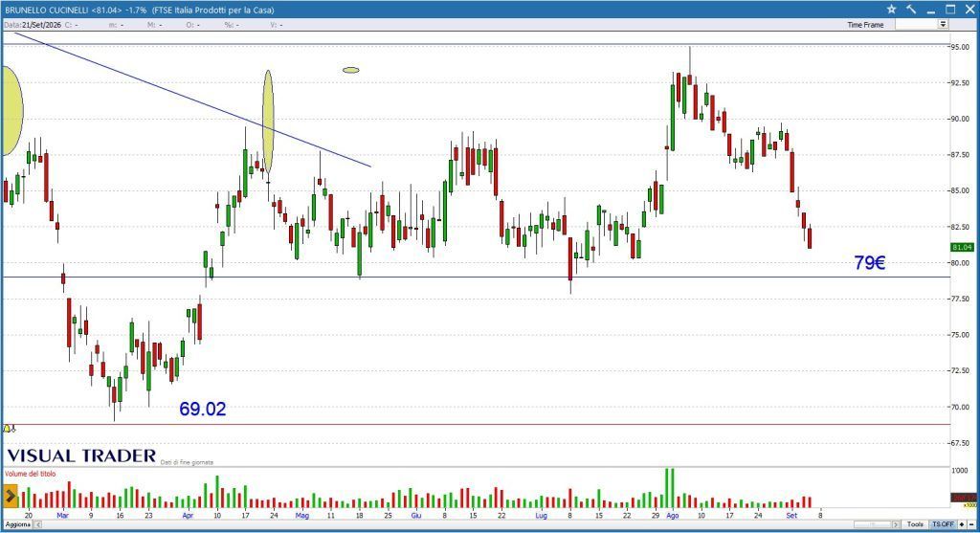Viewport: 980px width, 533px height.
Task: Click the Mag month label on time axis
Action: (302, 516)
